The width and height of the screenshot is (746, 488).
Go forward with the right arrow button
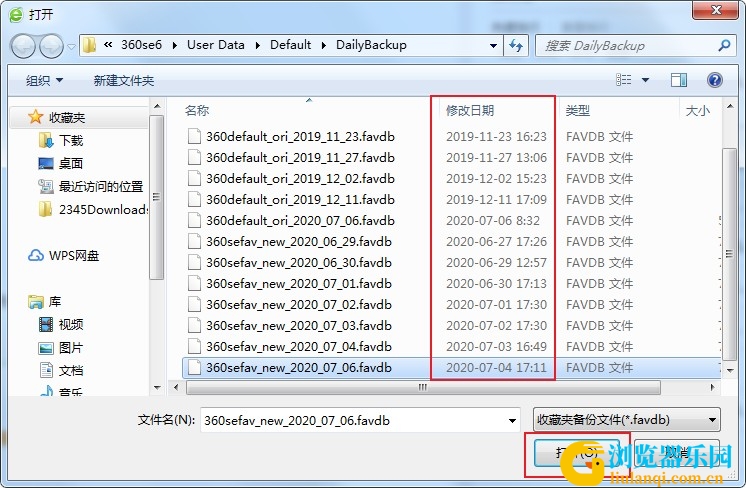click(x=51, y=46)
